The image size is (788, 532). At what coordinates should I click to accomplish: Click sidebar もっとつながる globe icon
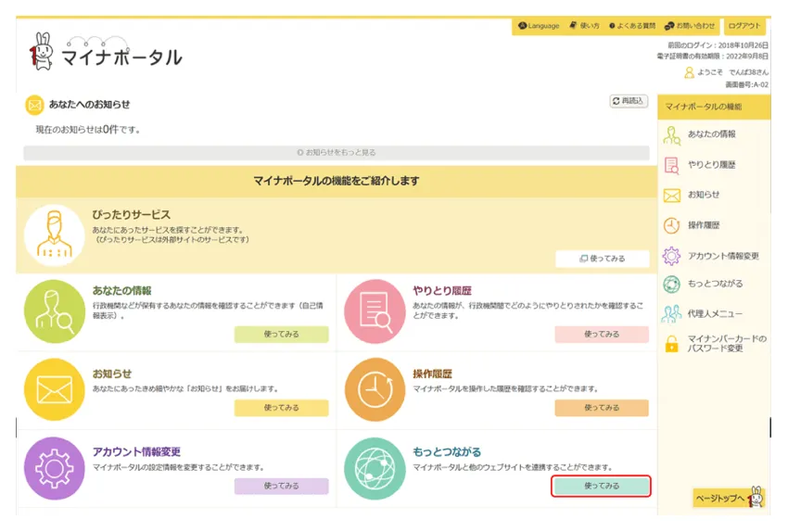(x=671, y=284)
